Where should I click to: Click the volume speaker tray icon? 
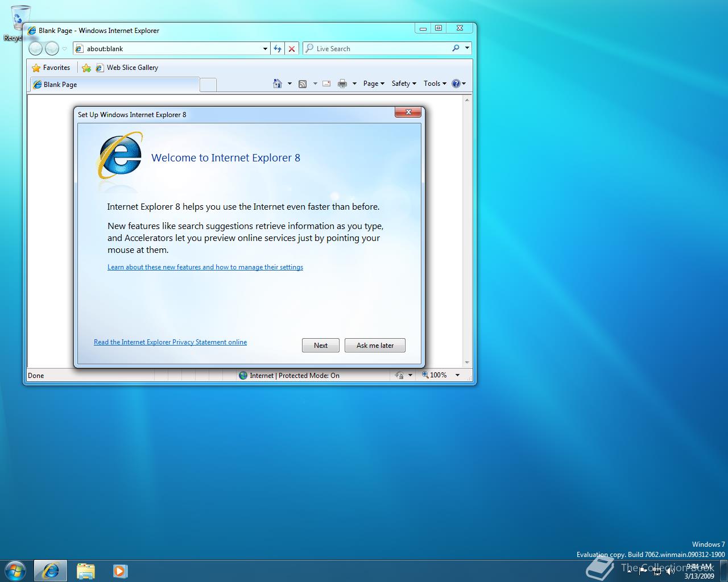670,571
